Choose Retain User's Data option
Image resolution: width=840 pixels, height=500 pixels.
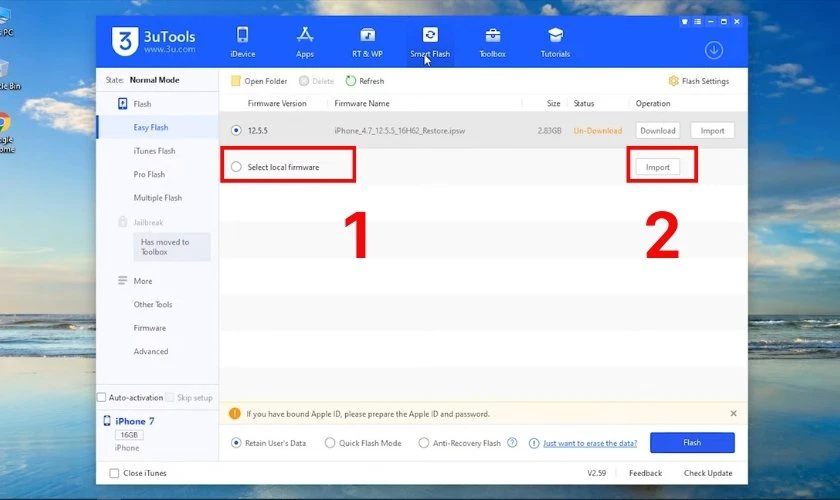[236, 443]
